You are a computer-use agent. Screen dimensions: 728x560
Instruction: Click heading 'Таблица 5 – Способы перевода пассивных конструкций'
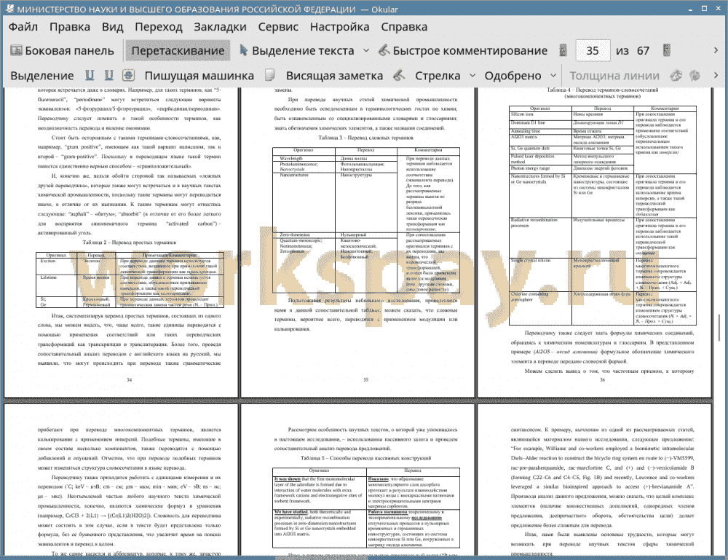tap(365, 458)
